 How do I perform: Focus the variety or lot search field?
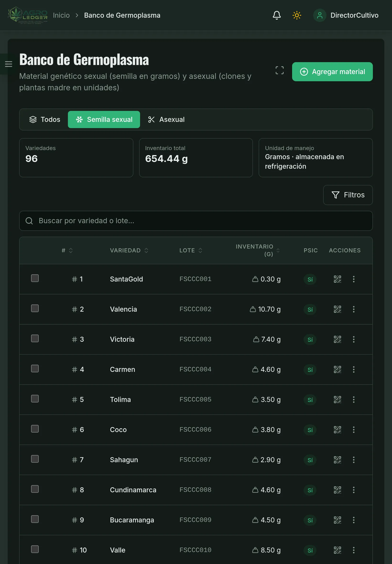[x=196, y=221]
